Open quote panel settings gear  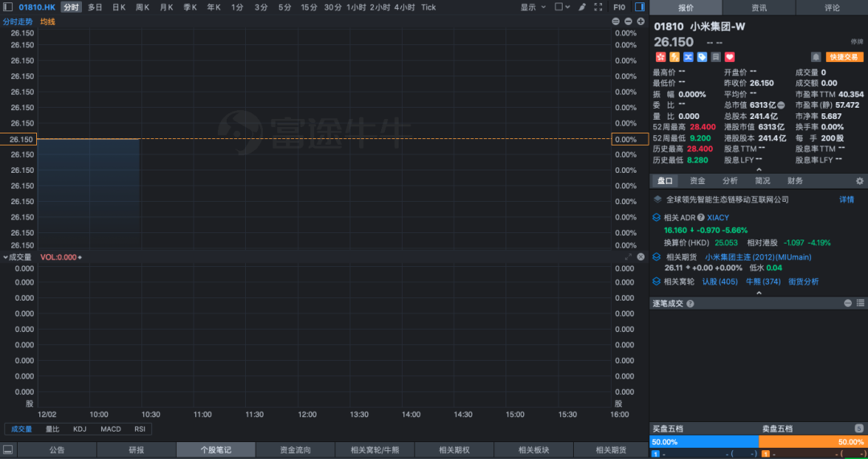859,181
